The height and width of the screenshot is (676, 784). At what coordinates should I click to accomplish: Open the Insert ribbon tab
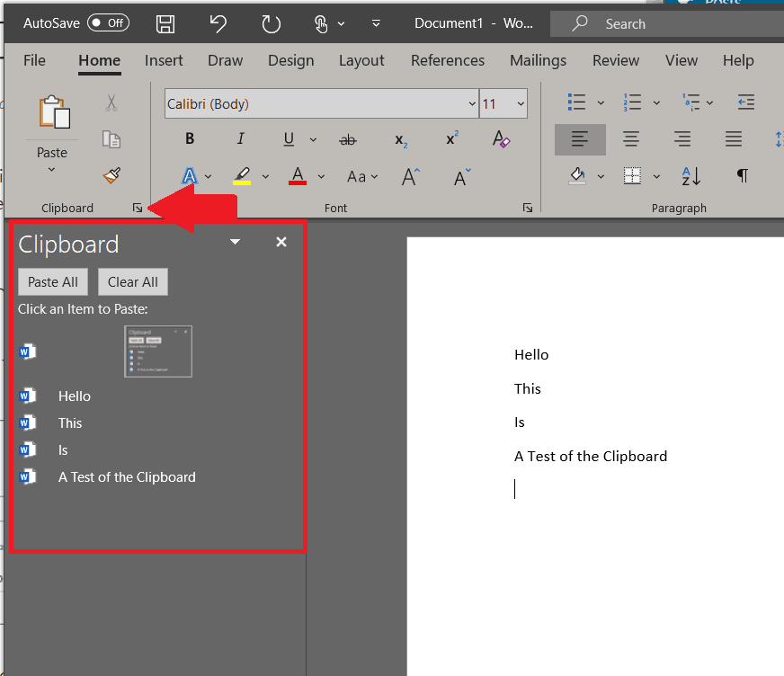pyautogui.click(x=164, y=60)
